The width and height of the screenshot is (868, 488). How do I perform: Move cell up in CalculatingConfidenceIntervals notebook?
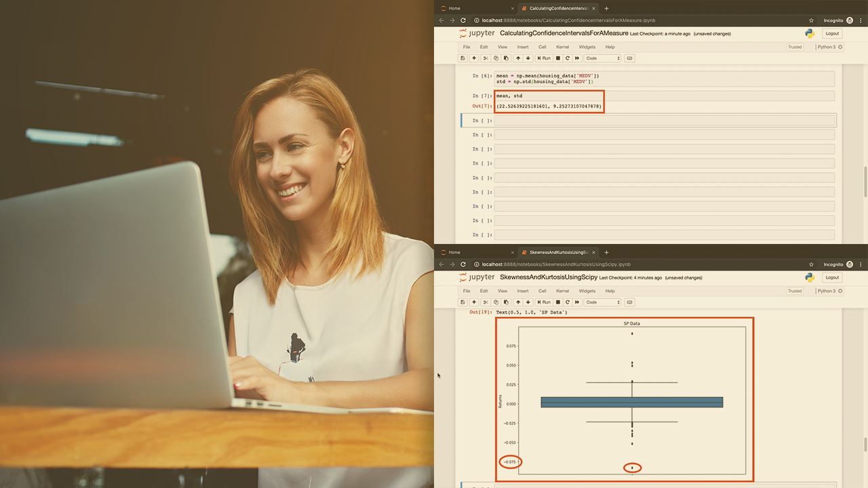click(x=518, y=58)
